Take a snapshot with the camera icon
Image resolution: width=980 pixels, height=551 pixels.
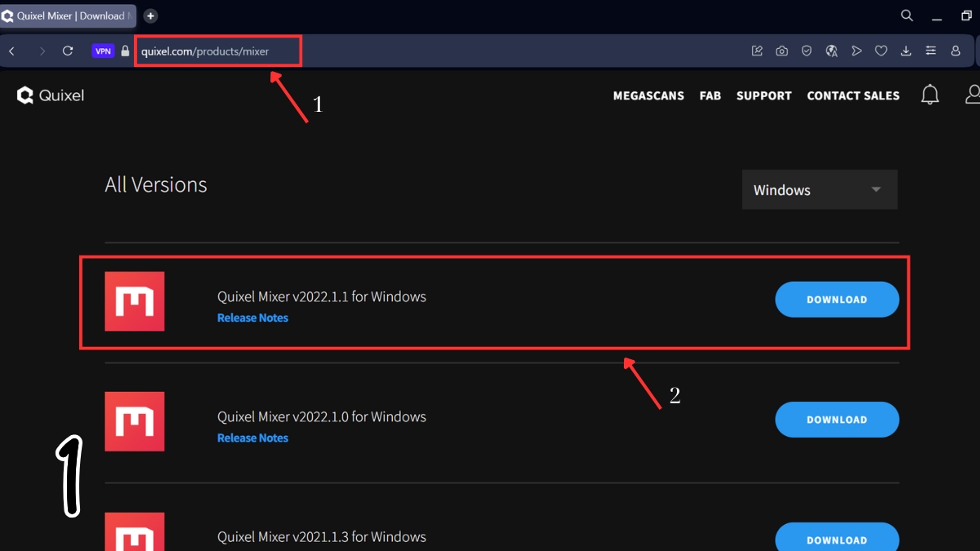click(x=782, y=51)
